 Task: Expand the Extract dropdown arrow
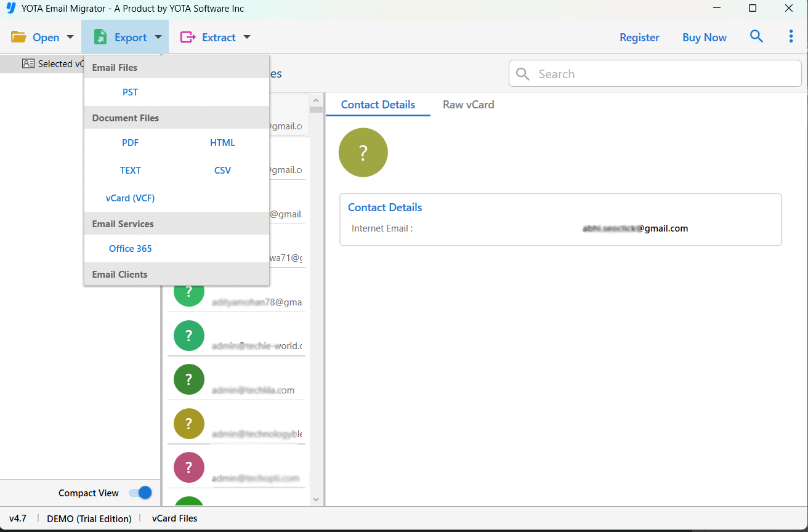coord(247,37)
